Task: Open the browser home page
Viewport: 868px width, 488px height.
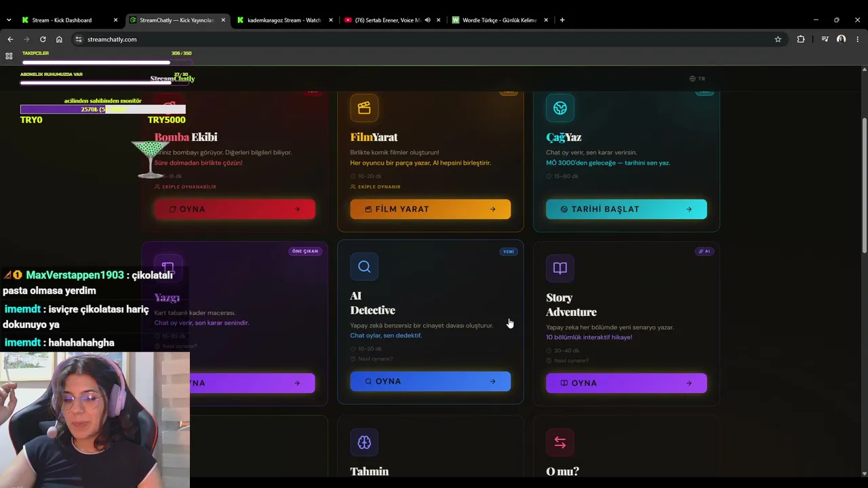Action: [x=59, y=39]
